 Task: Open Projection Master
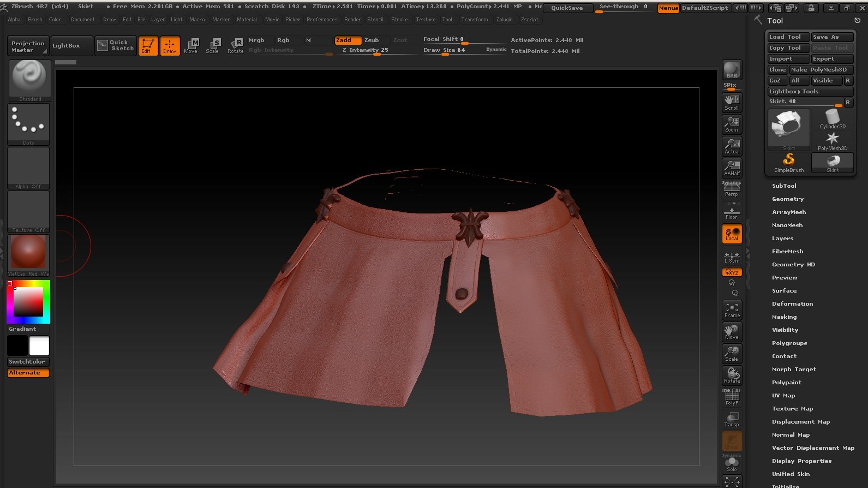tap(28, 46)
